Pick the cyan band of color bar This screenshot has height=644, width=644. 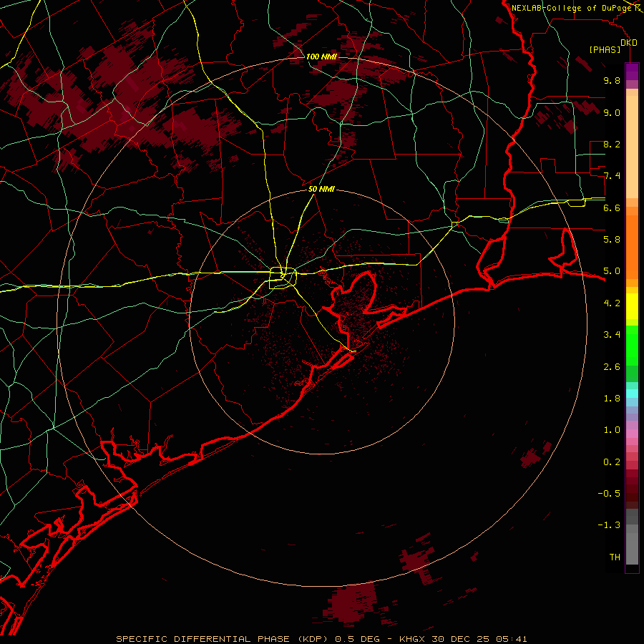[x=632, y=394]
